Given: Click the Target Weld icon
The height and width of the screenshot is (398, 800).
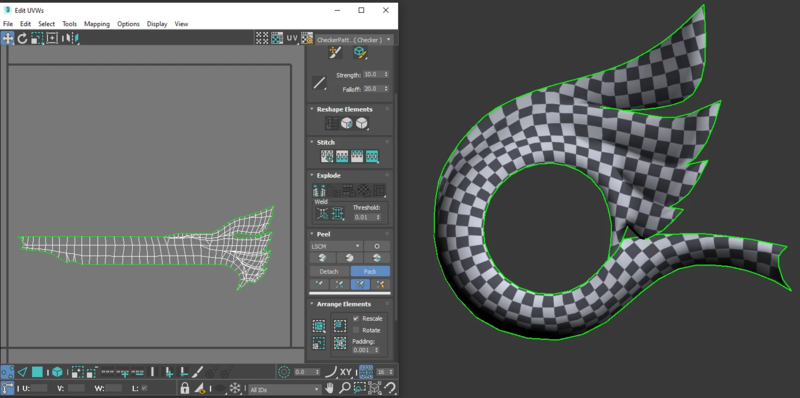Looking at the screenshot, I should [x=322, y=214].
